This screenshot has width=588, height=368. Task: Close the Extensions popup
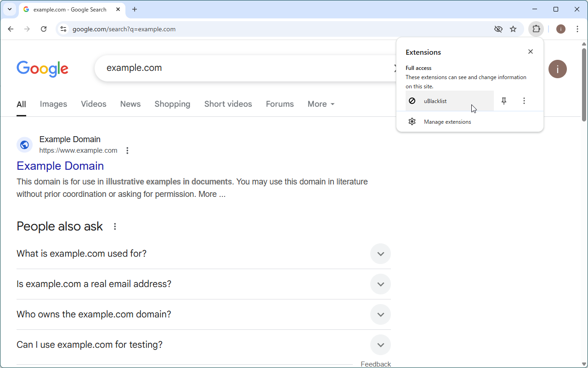click(x=531, y=52)
